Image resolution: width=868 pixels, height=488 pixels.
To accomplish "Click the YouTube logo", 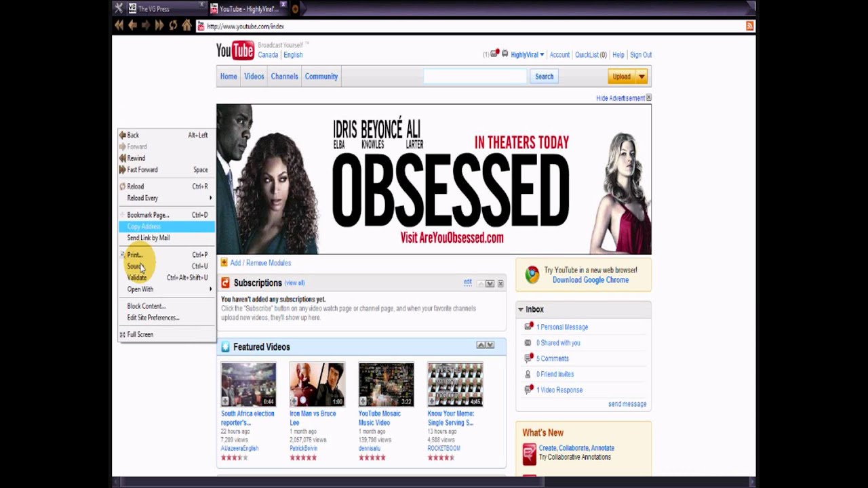I will (235, 51).
